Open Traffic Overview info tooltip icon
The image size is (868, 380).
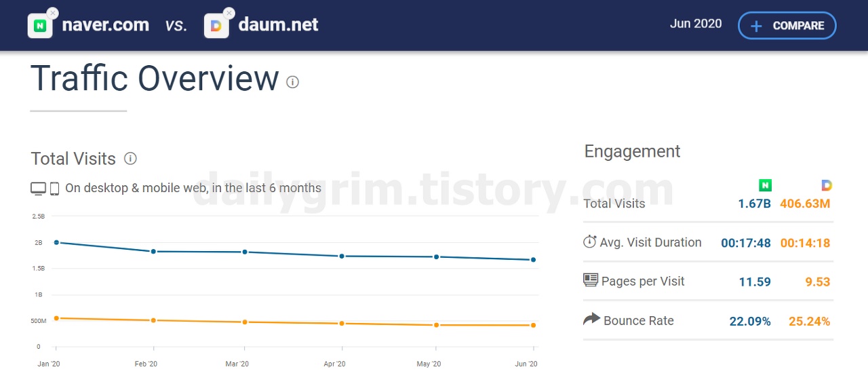(x=292, y=82)
